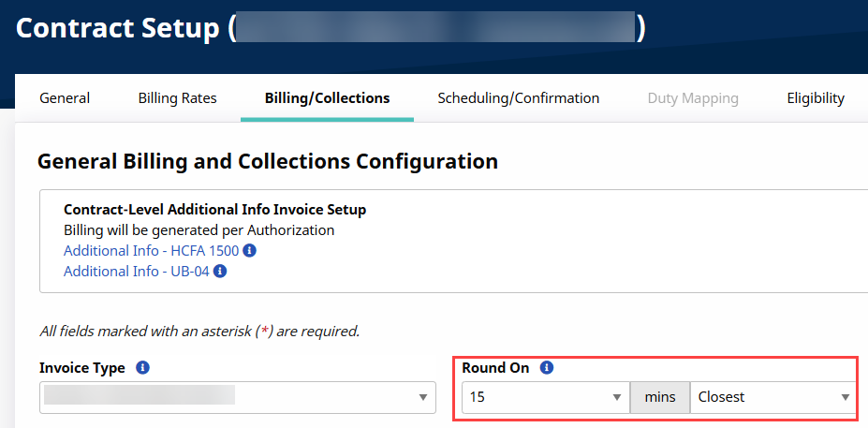868x428 pixels.
Task: Click the Round On field label
Action: tap(495, 368)
